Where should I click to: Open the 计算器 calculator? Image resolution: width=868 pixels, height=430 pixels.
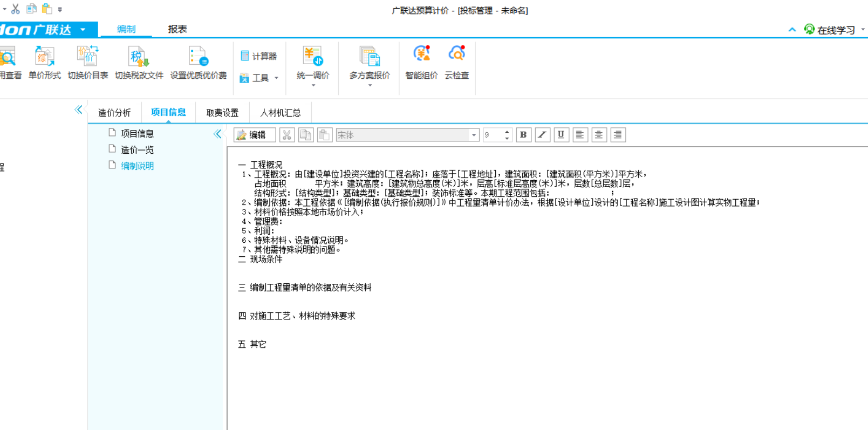(258, 56)
